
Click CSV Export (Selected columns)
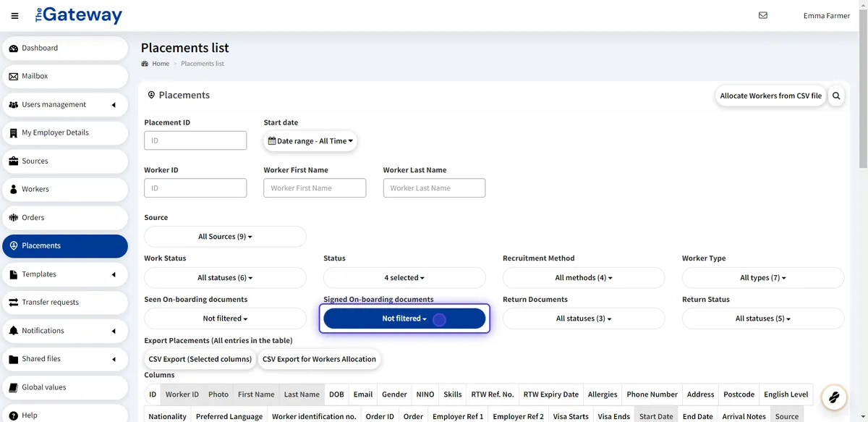(x=200, y=359)
